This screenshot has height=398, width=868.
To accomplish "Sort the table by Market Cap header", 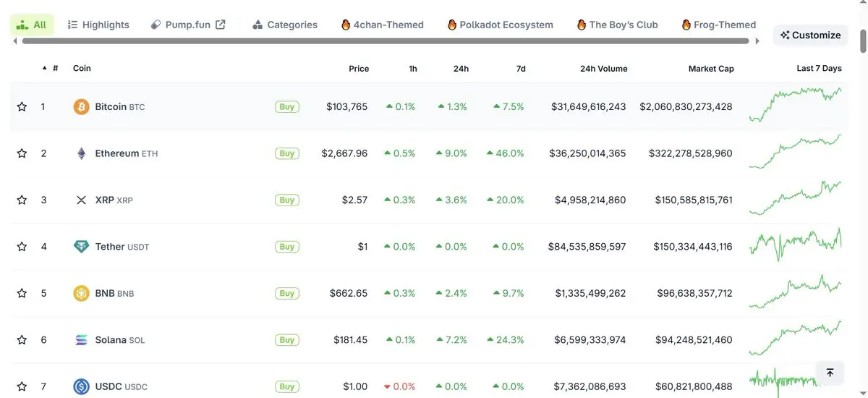I will [710, 69].
